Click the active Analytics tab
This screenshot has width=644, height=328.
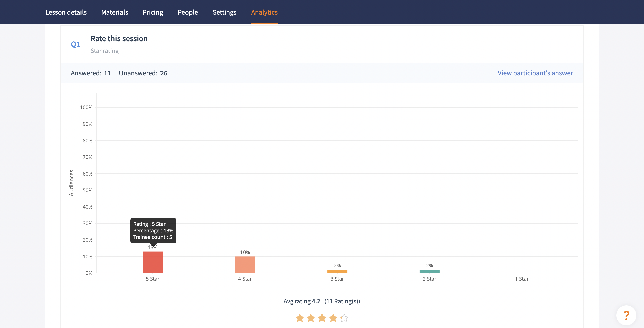264,12
